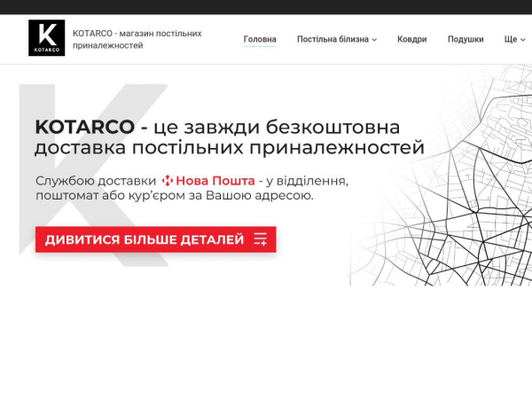Click the Nova Poshta red arrows icon
532x399 pixels.
point(168,181)
